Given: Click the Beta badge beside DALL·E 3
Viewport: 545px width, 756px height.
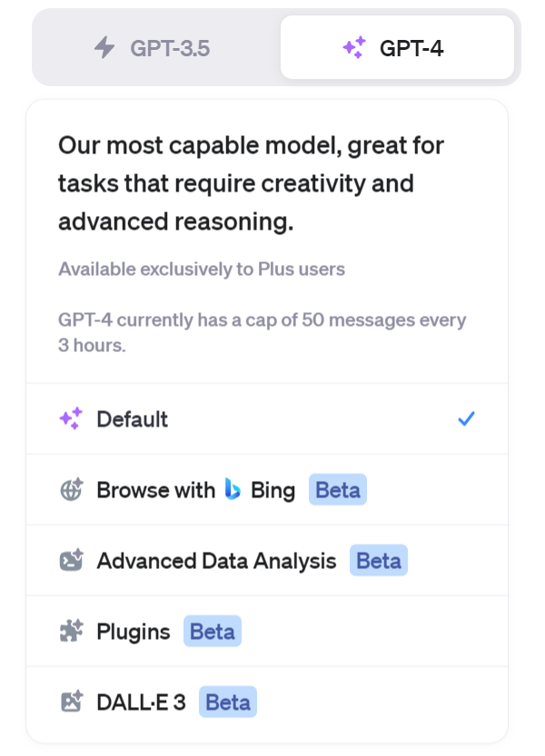Looking at the screenshot, I should 228,702.
